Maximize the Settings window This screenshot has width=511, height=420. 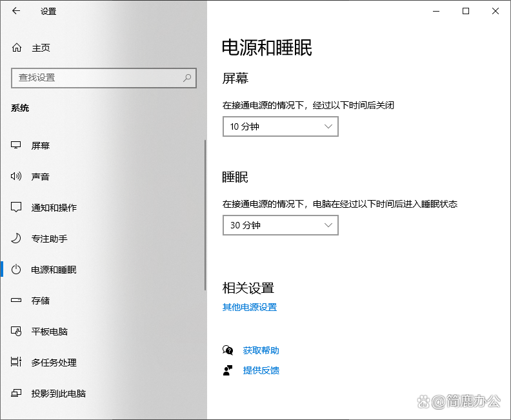coord(466,11)
